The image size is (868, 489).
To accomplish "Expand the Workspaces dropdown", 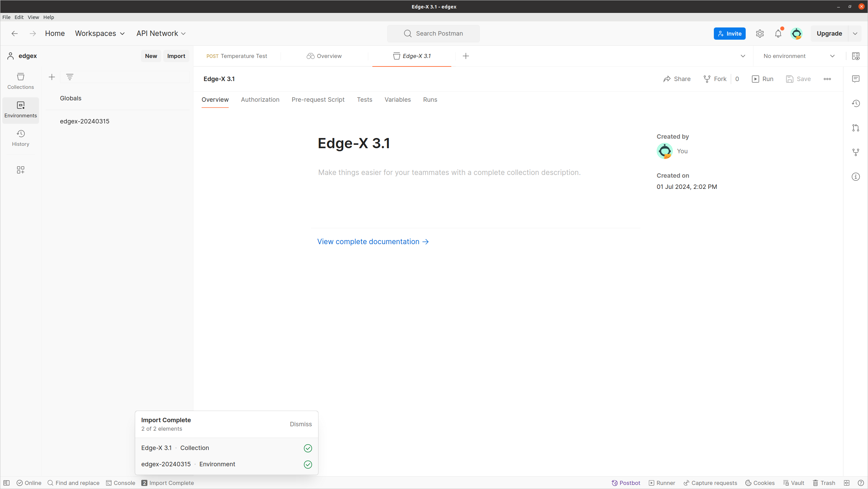I will 100,34.
